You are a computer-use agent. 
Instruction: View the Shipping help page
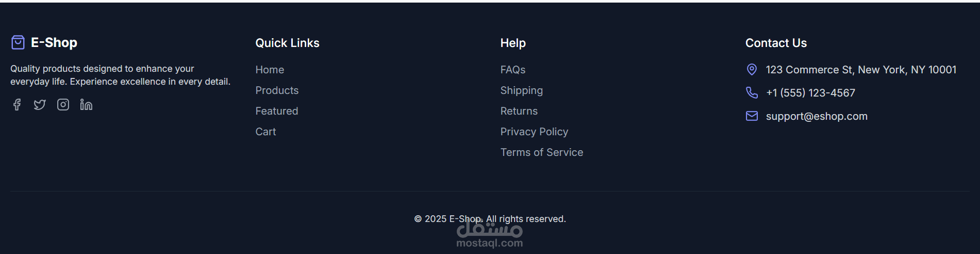[x=521, y=90]
